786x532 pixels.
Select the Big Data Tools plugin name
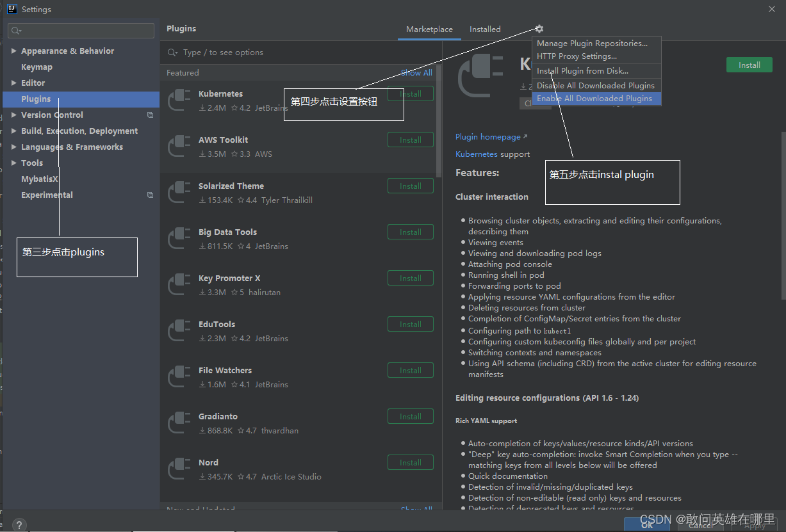[x=227, y=232]
